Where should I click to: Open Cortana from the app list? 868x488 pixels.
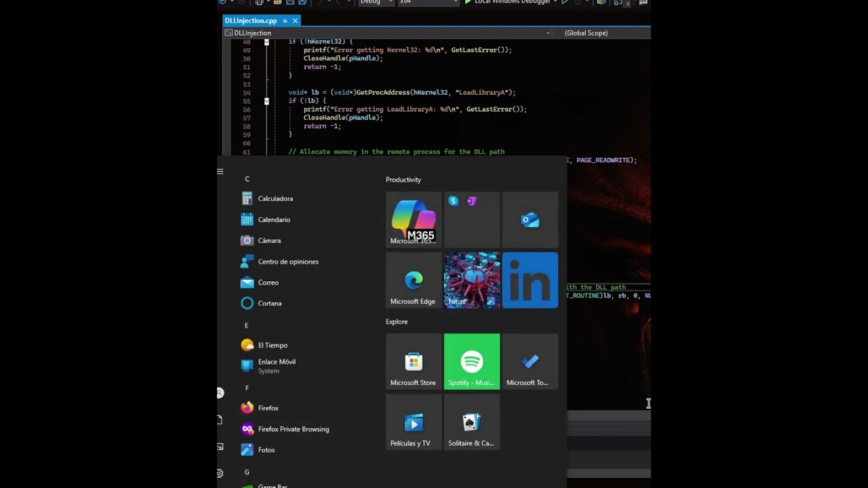tap(262, 303)
